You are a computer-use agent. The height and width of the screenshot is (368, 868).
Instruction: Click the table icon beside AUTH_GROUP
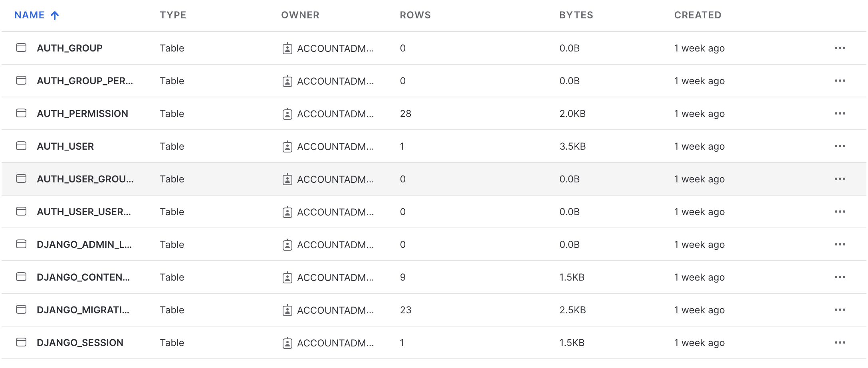[x=21, y=48]
